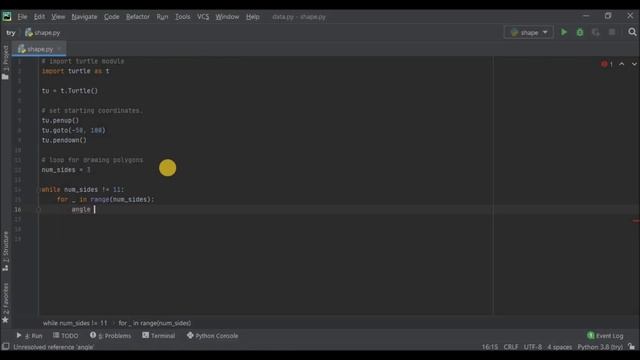Image resolution: width=640 pixels, height=360 pixels.
Task: Click the read-only lock icon in status bar
Action: pos(631,347)
